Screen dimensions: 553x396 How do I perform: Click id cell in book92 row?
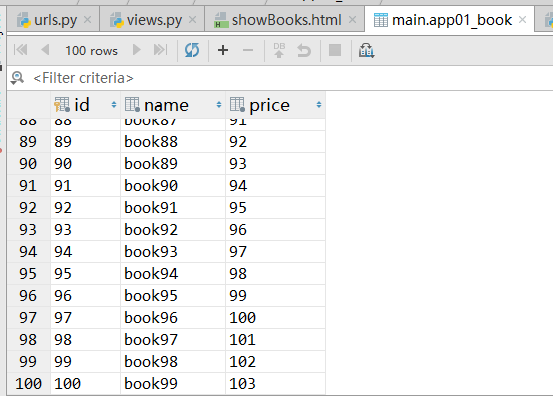click(86, 230)
